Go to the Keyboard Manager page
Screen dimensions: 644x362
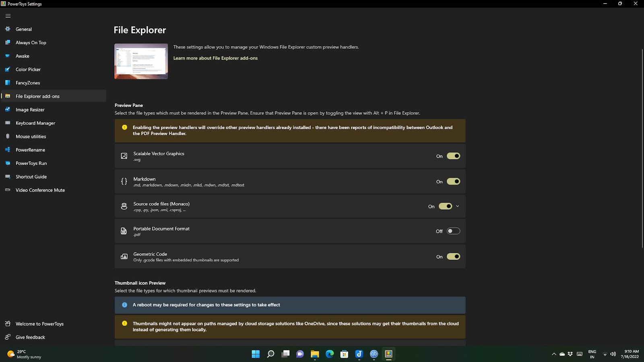tap(54, 123)
